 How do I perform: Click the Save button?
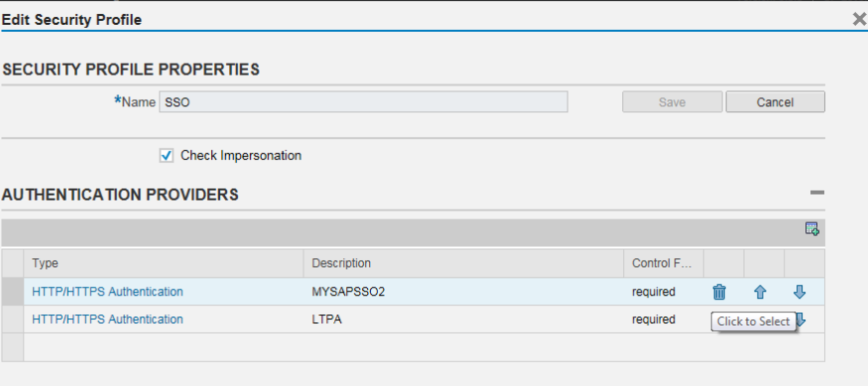point(672,102)
